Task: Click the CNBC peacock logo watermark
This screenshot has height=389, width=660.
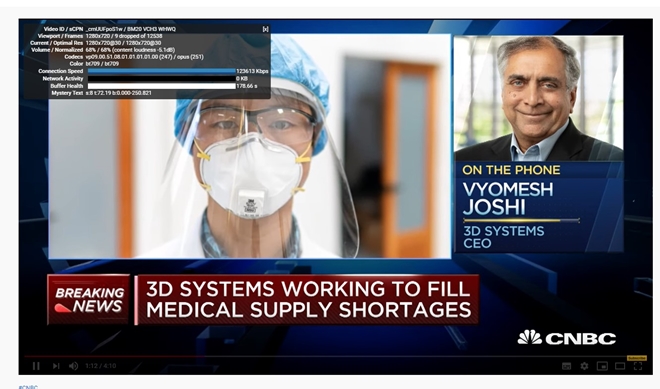Action: coord(567,338)
